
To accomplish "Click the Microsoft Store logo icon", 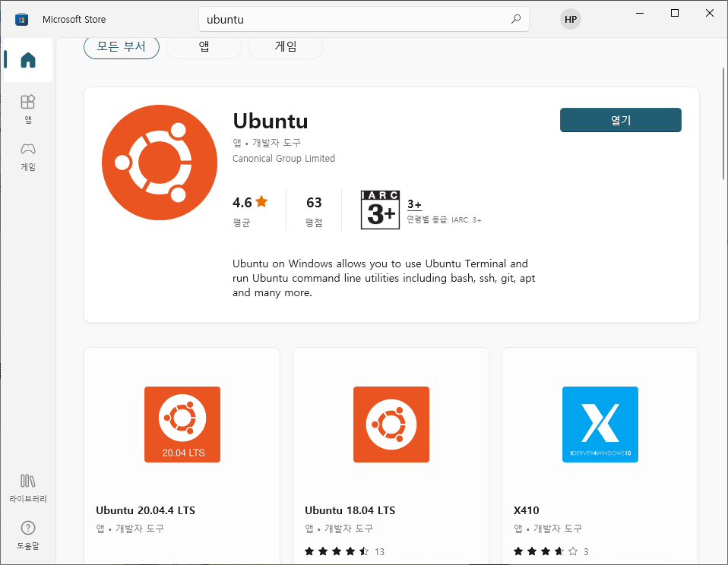I will pos(21,20).
